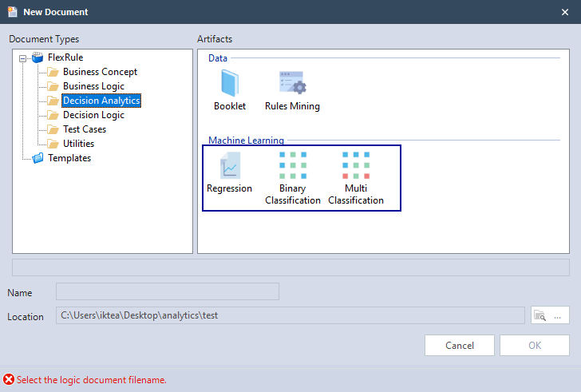
Task: Click the 'Regression' label text
Action: pos(229,188)
